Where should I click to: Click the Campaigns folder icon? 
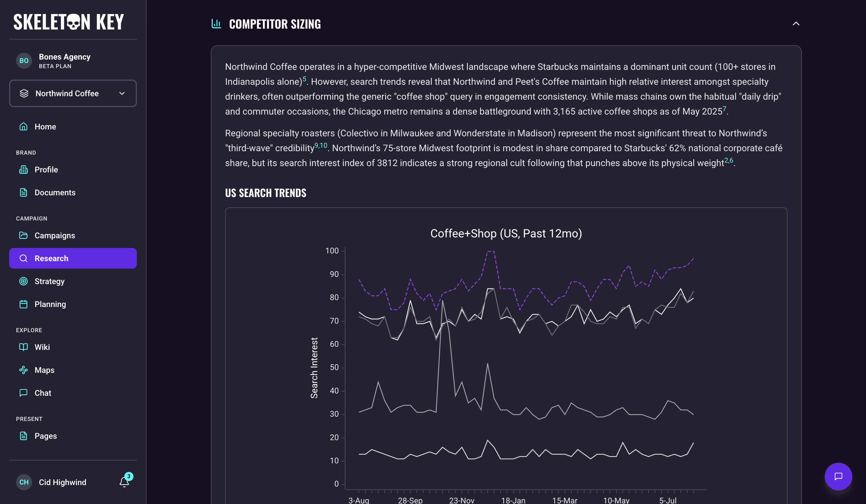(23, 236)
